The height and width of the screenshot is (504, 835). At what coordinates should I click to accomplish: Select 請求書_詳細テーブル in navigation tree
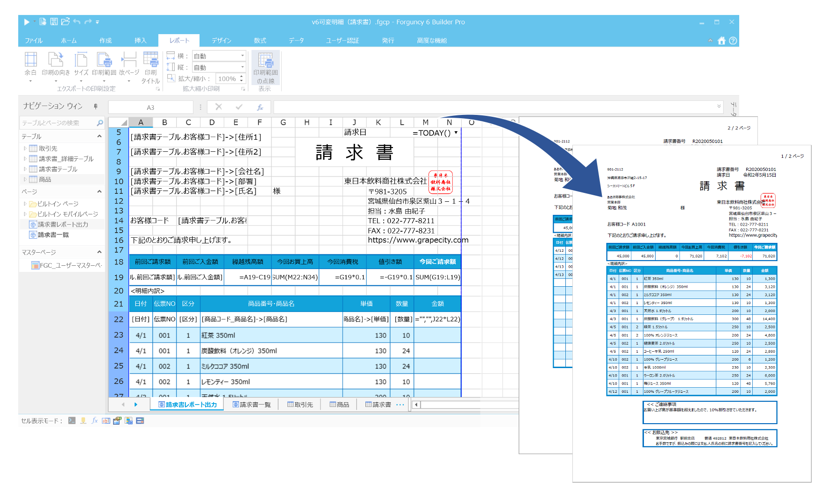[66, 159]
